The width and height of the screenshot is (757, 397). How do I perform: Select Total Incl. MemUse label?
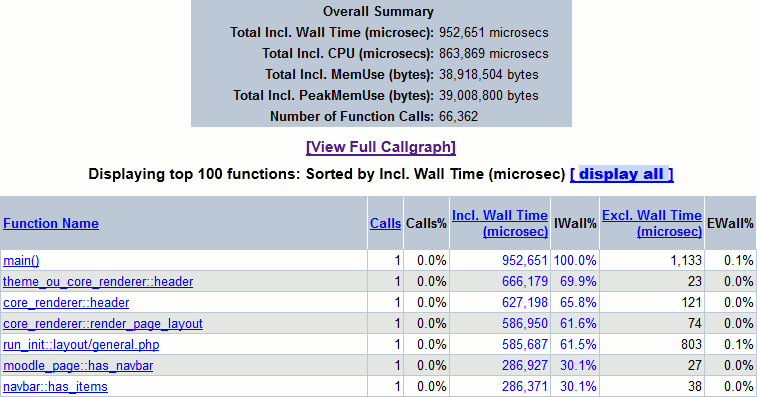coord(349,74)
